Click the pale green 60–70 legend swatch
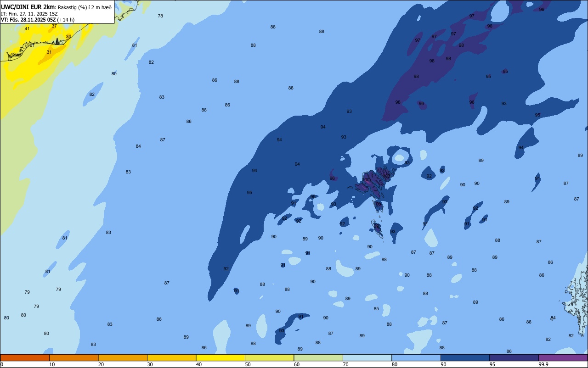Image resolution: width=588 pixels, height=368 pixels. [x=318, y=357]
